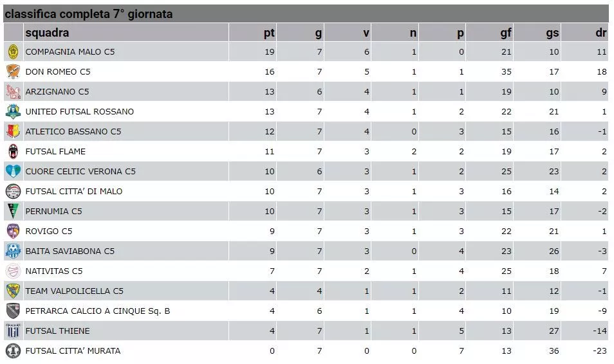Click the Pernumia C5 green pennant icon
The height and width of the screenshot is (364, 614).
click(14, 212)
